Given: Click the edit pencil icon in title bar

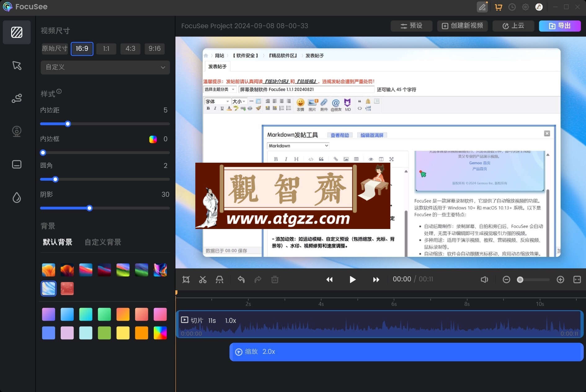Looking at the screenshot, I should (x=482, y=7).
